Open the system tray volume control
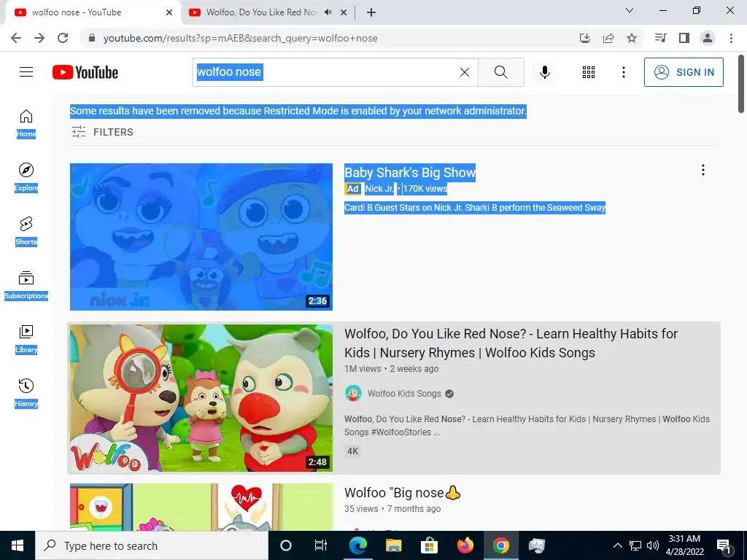This screenshot has height=560, width=747. coord(653,545)
